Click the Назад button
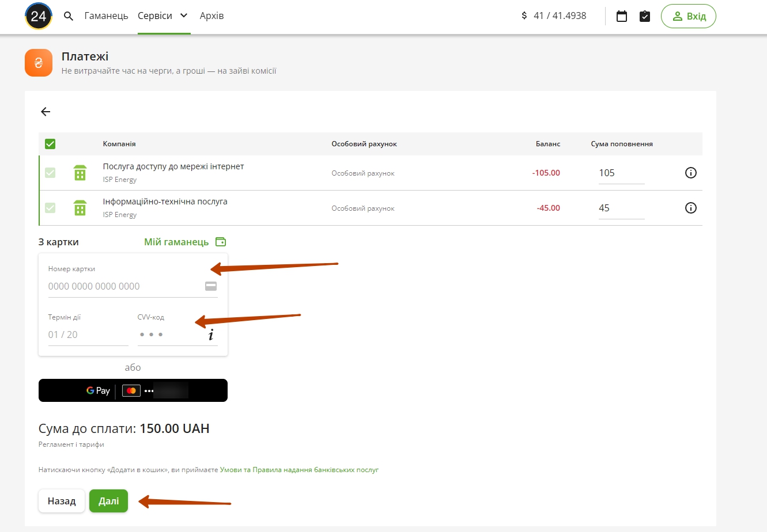The width and height of the screenshot is (767, 532). tap(62, 501)
